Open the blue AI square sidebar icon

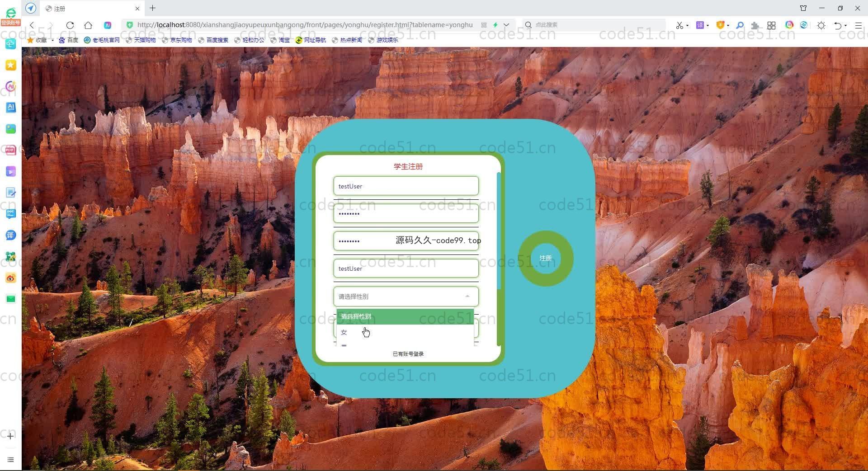10,108
